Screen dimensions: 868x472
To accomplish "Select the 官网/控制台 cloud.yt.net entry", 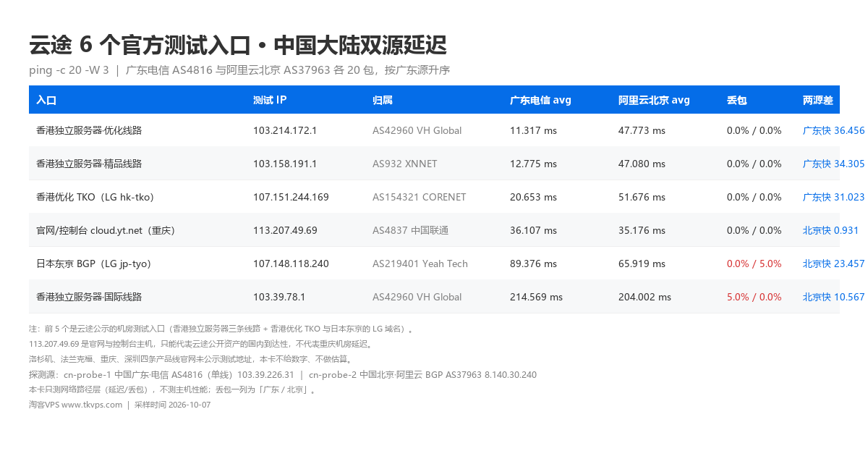I will [106, 231].
